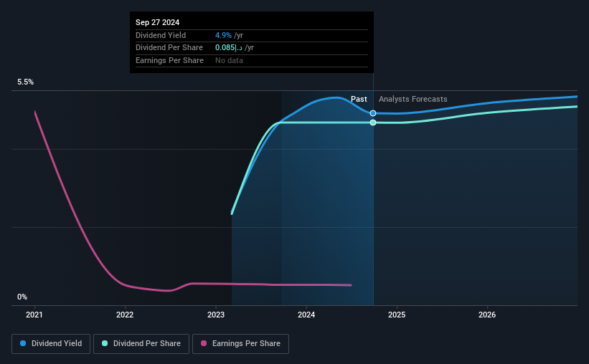Click the No data earnings value
The height and width of the screenshot is (364, 589).
[x=229, y=60]
